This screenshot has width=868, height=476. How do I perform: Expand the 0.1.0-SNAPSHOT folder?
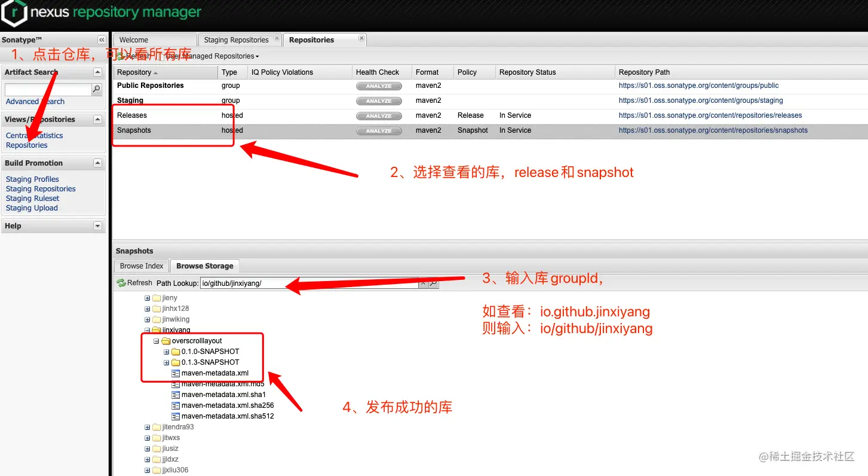[166, 352]
